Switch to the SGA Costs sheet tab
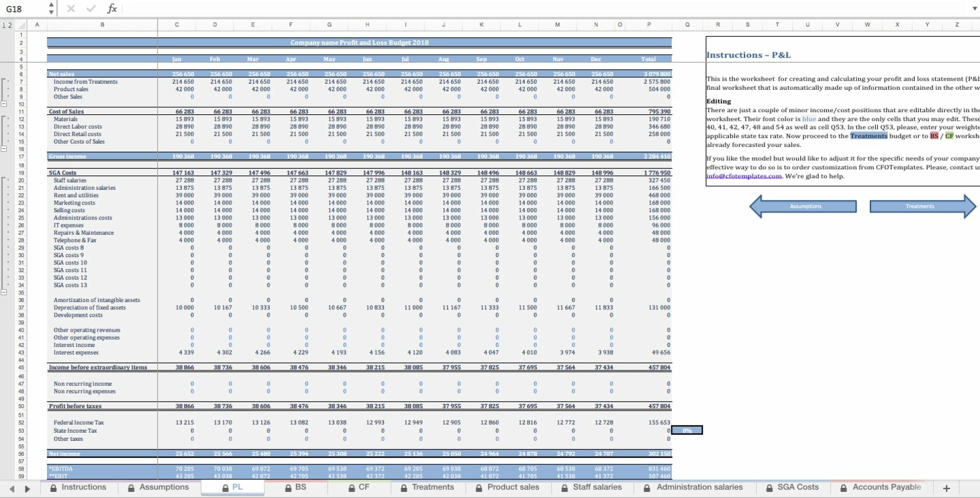The image size is (980, 498). coord(793,487)
